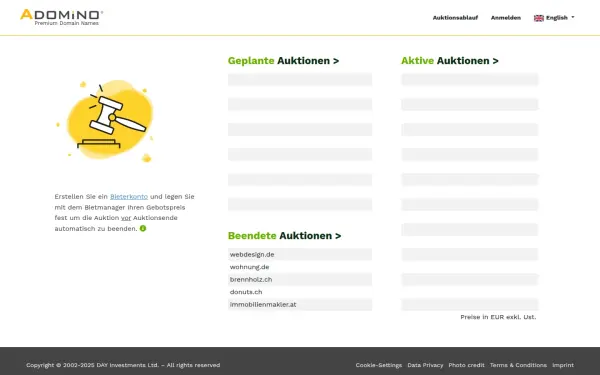
Task: Open the Beendete Auktionen heading link
Action: point(284,236)
